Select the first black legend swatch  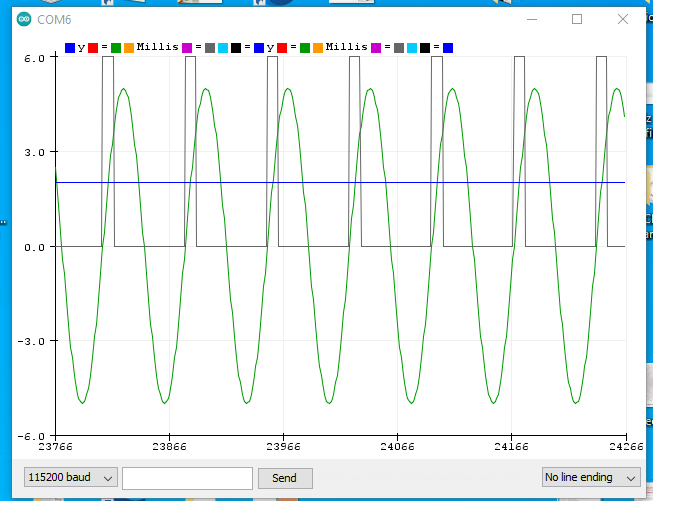point(235,47)
